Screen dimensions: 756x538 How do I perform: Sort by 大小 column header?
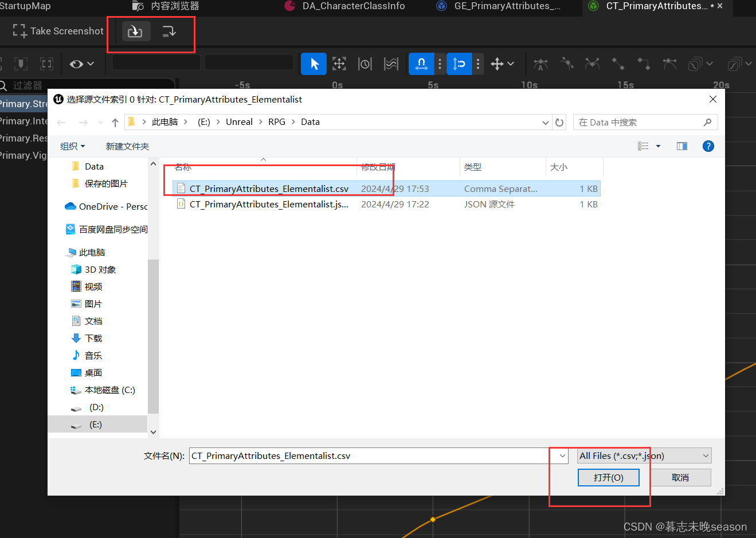(574, 167)
